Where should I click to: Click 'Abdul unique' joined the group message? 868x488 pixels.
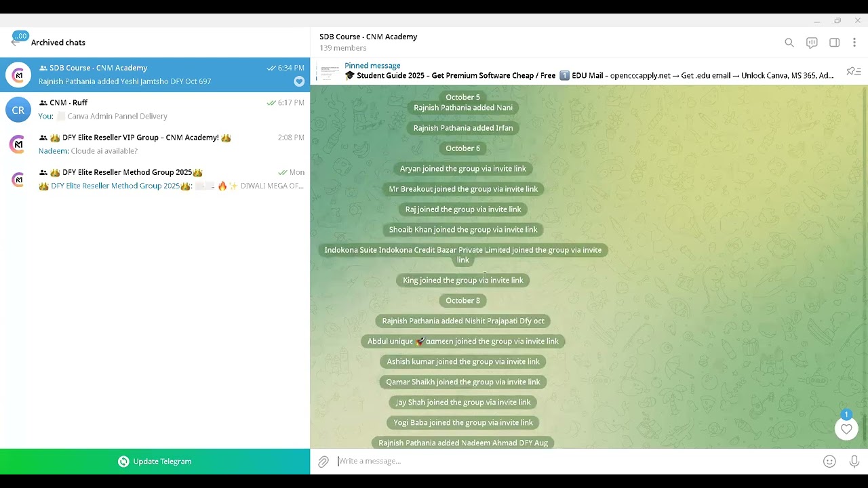pyautogui.click(x=463, y=341)
